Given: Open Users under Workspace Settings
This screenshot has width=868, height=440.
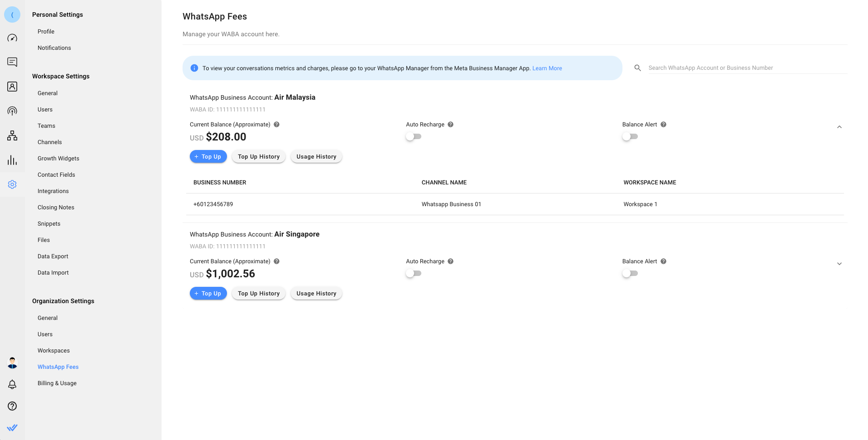Looking at the screenshot, I should click(x=45, y=110).
